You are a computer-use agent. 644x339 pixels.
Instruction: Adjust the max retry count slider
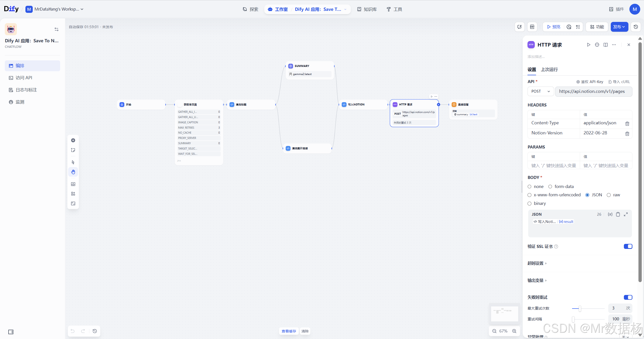tap(580, 308)
